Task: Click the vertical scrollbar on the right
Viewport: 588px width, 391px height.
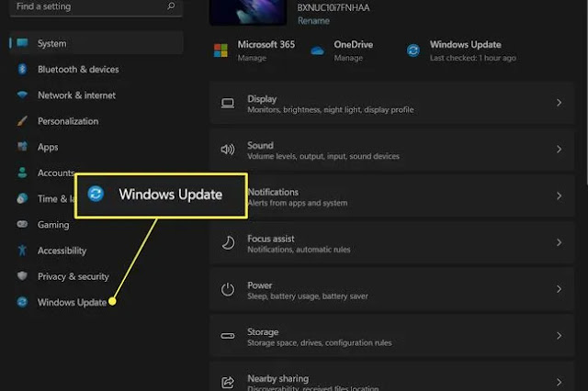Action: point(586,92)
